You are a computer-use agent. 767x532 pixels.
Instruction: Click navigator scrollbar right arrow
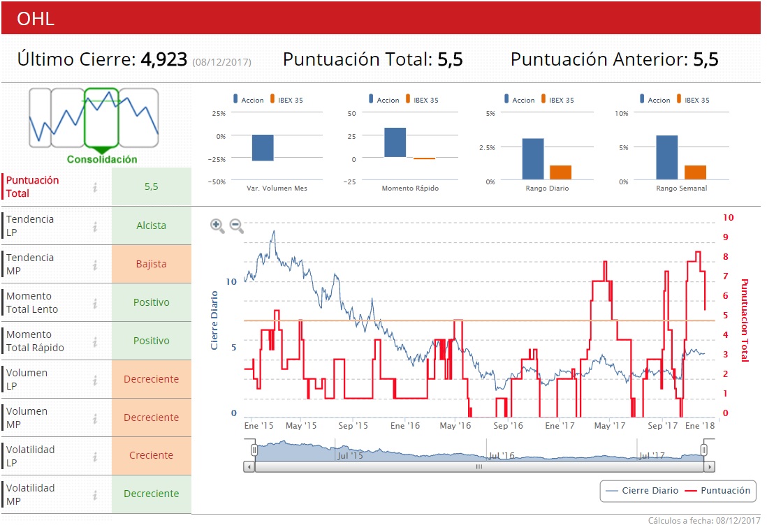(x=710, y=467)
